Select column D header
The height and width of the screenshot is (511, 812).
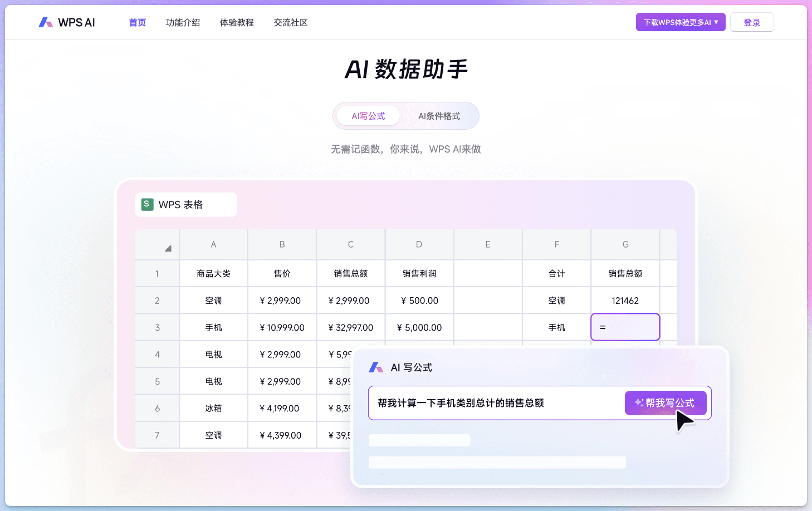[419, 244]
